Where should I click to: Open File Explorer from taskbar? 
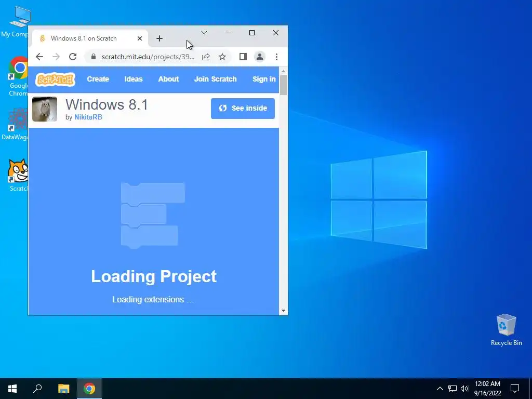63,389
